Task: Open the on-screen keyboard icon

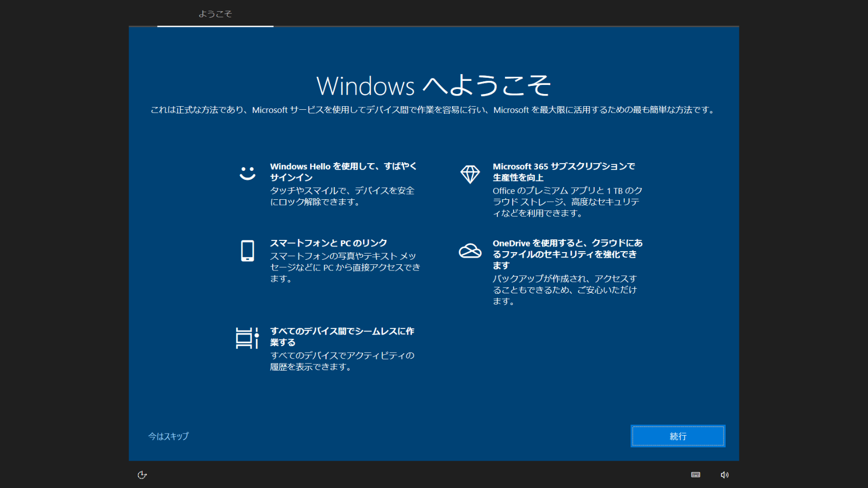Action: [x=696, y=475]
